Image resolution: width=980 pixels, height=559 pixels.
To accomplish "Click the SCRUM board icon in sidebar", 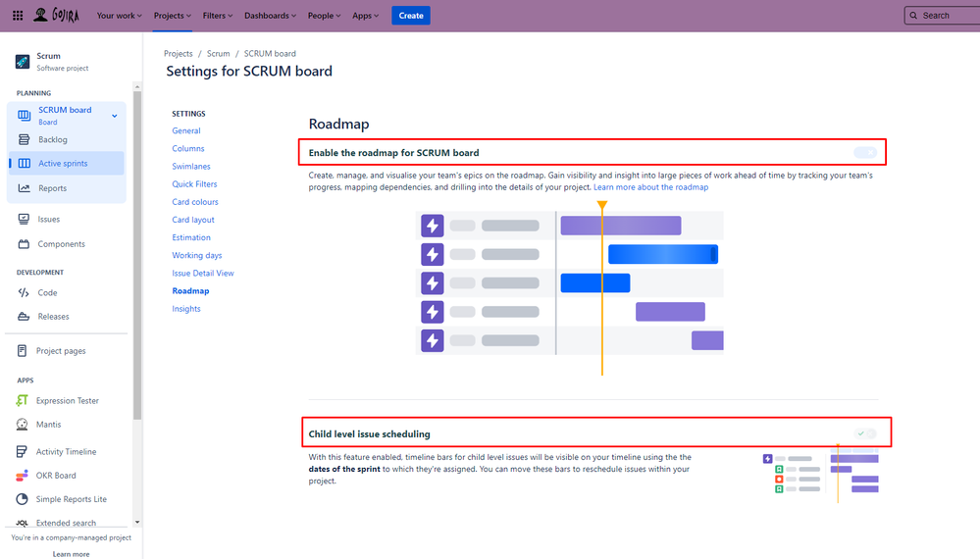I will 24,116.
